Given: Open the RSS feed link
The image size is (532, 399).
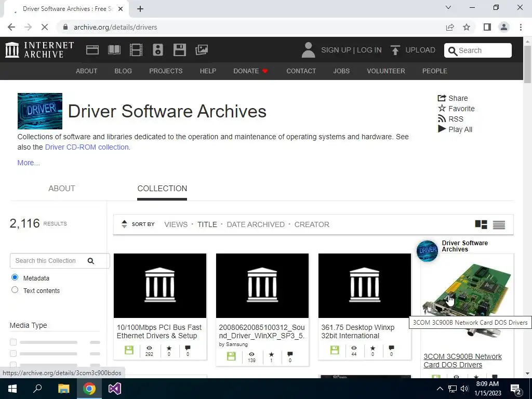Looking at the screenshot, I should (x=450, y=119).
